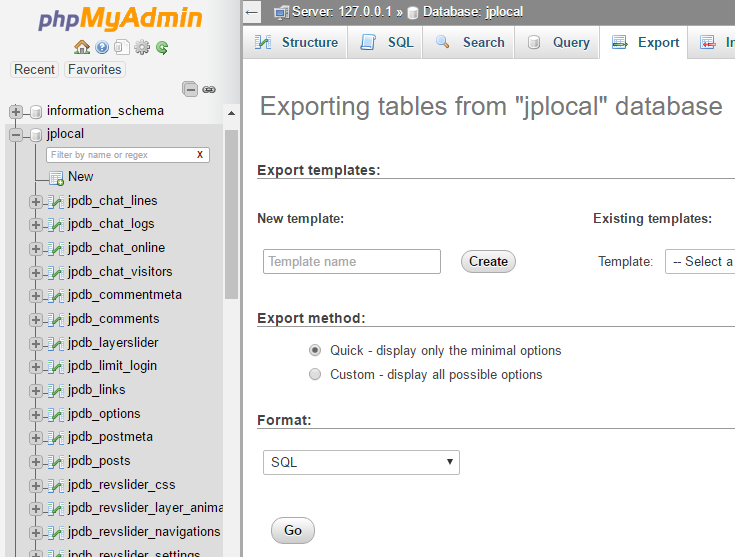Screen dimensions: 735x557
Task: Clear the table filter with red X
Action: click(x=200, y=155)
